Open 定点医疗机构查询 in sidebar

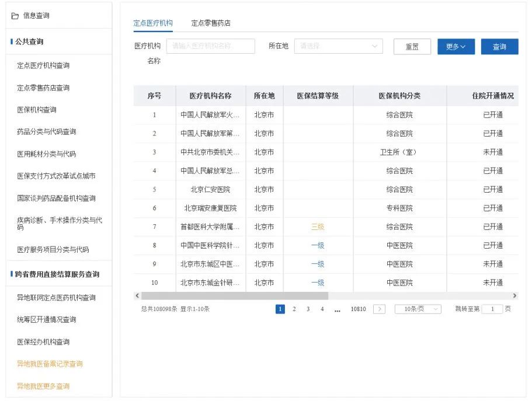tap(43, 65)
